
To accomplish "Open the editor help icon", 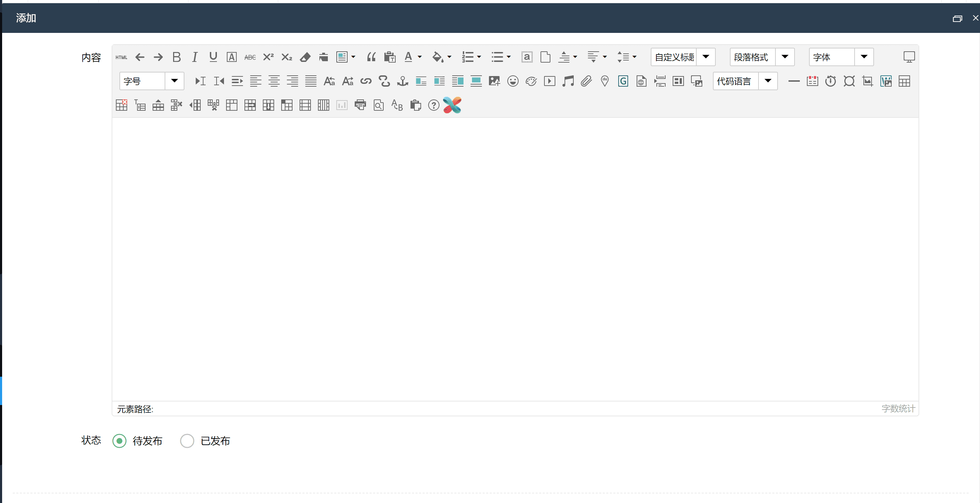I will 433,105.
